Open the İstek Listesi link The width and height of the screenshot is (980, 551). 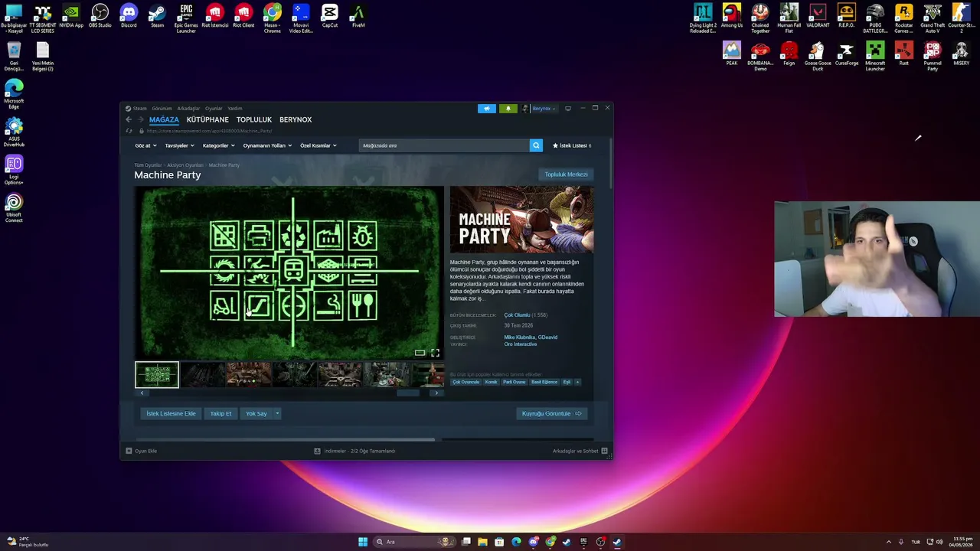coord(572,145)
